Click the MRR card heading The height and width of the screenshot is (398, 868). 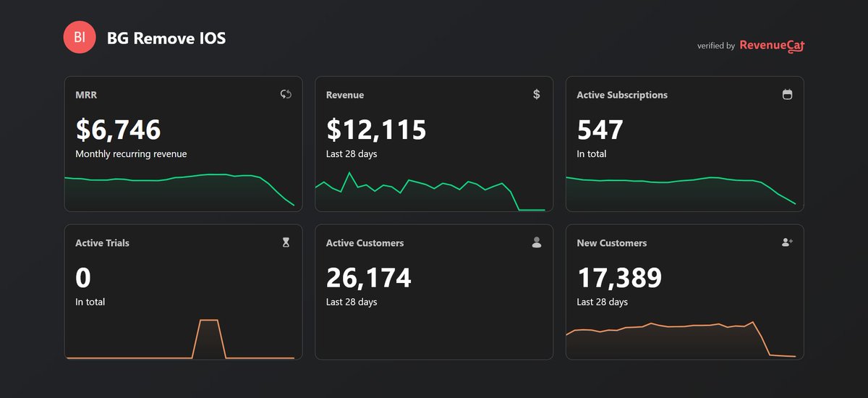[x=85, y=95]
